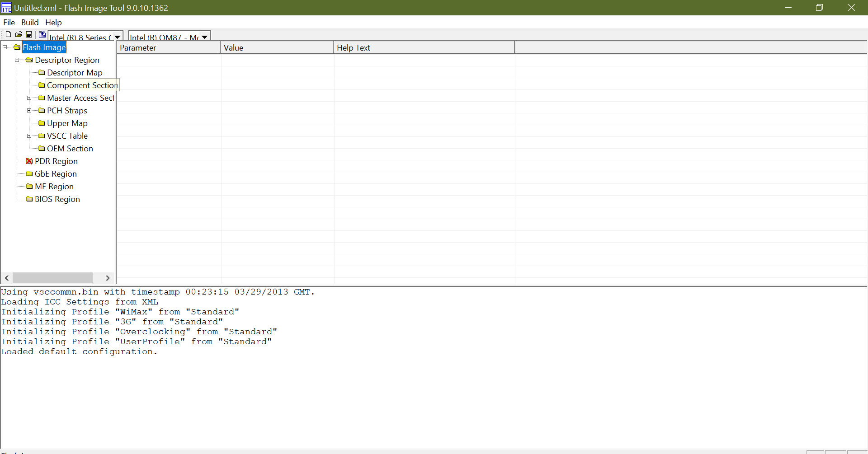Screen dimensions: 868x454
Task: Open the Help menu
Action: (x=53, y=23)
